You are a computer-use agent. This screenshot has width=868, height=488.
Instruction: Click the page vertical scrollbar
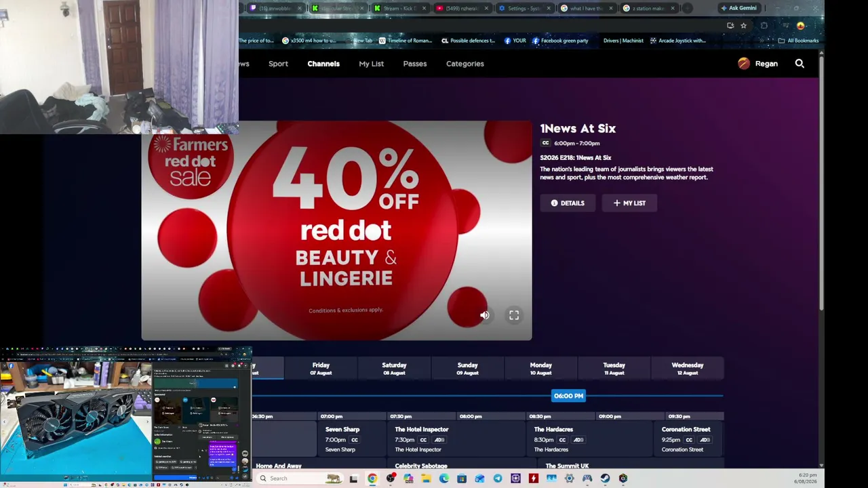click(x=821, y=183)
